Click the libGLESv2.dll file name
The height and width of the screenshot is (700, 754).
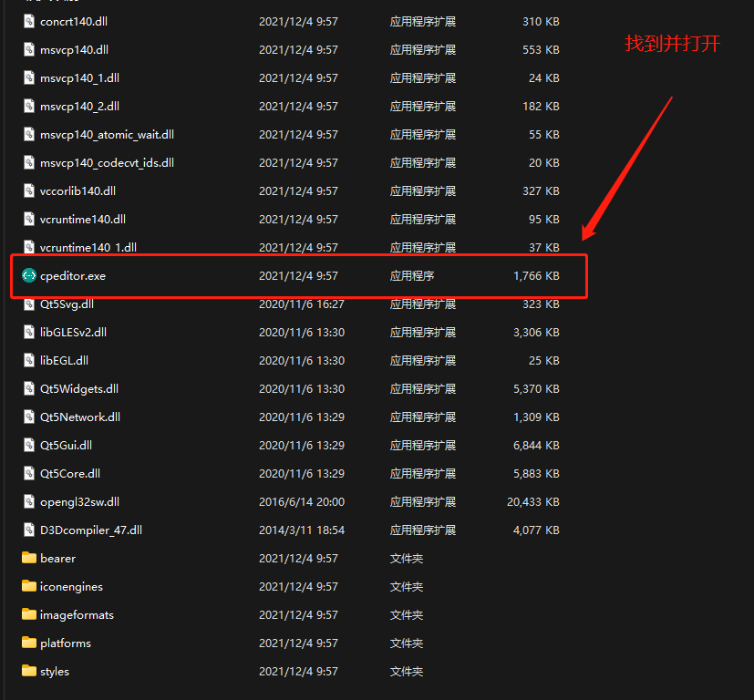(73, 332)
